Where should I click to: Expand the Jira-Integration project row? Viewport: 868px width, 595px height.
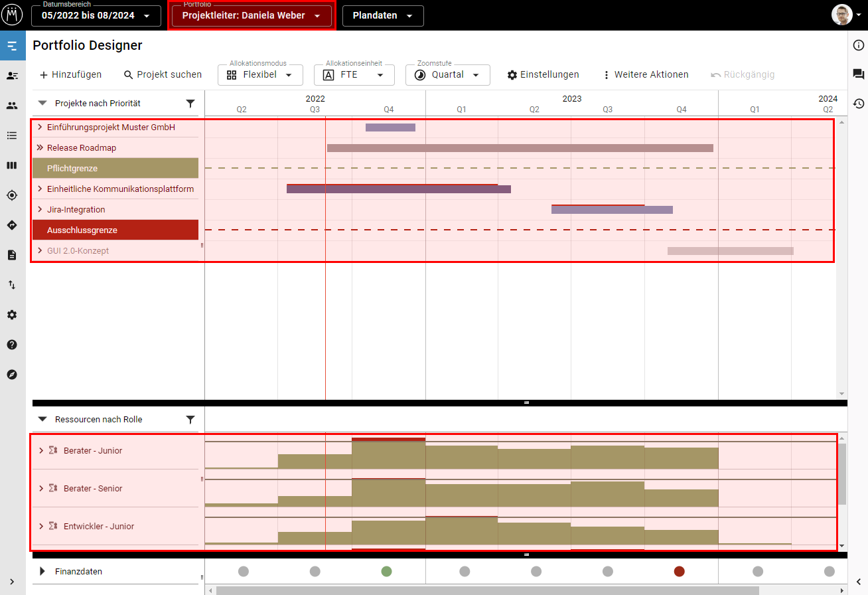click(x=40, y=210)
